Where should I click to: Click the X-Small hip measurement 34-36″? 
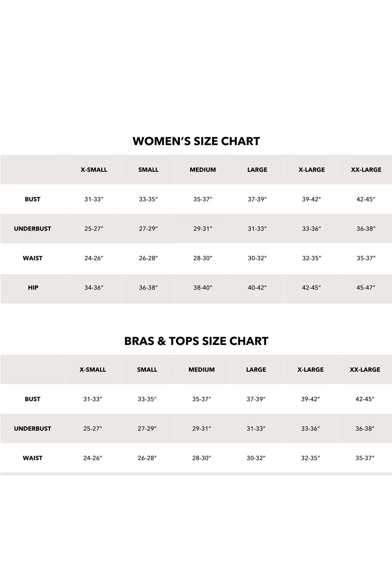(x=94, y=288)
